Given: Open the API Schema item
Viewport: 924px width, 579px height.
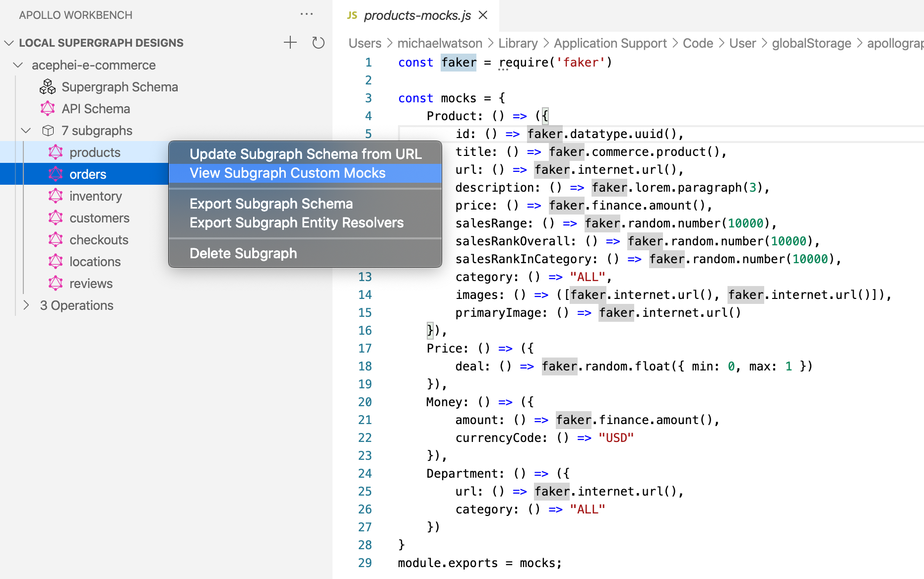Looking at the screenshot, I should [x=96, y=109].
